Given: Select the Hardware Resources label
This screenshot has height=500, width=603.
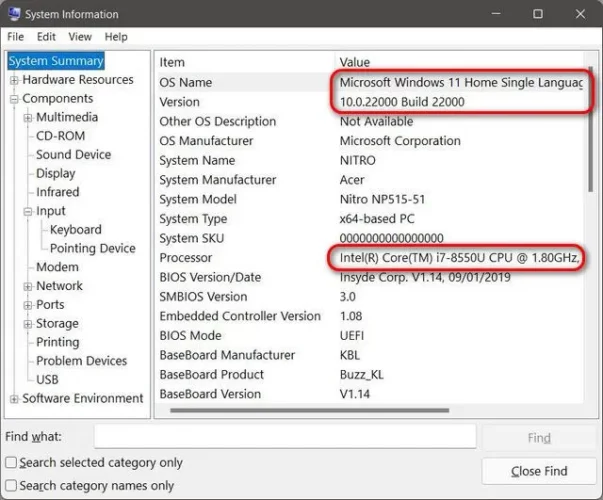Looking at the screenshot, I should (x=78, y=80).
